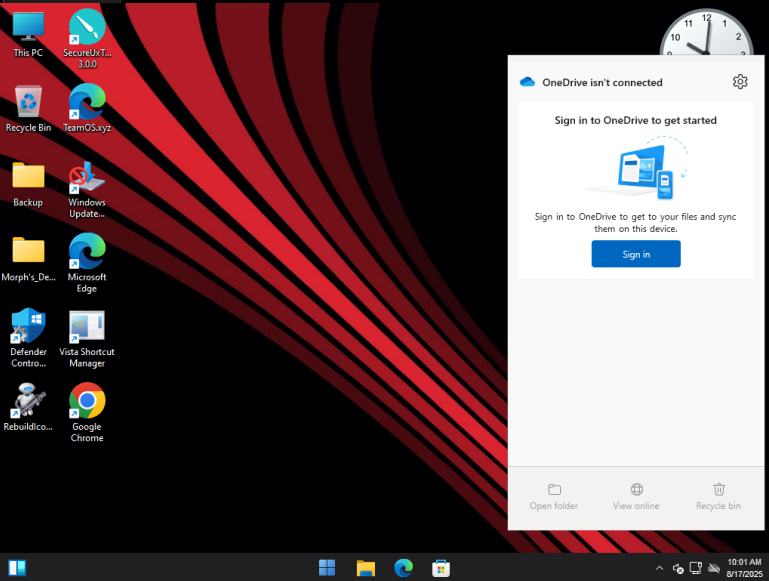Open File Explorer from taskbar
The height and width of the screenshot is (581, 769).
click(x=365, y=568)
